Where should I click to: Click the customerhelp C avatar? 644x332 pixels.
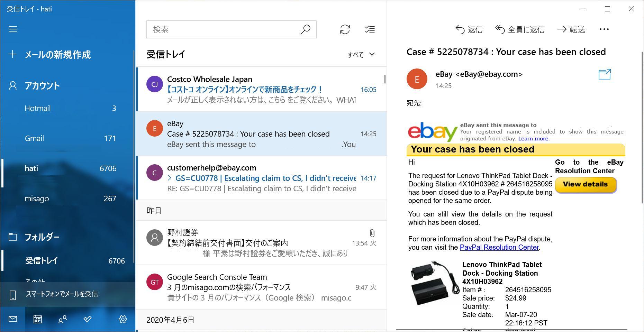tap(155, 173)
